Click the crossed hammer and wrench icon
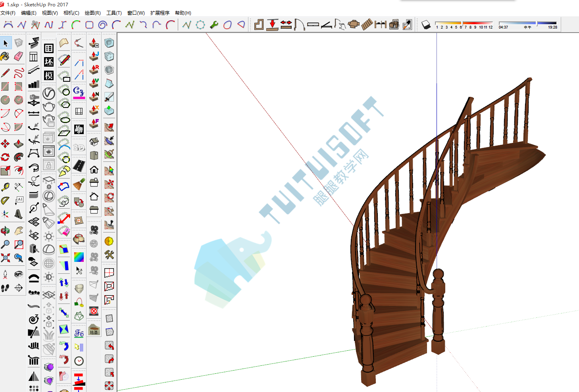The image size is (579, 392). point(109,255)
